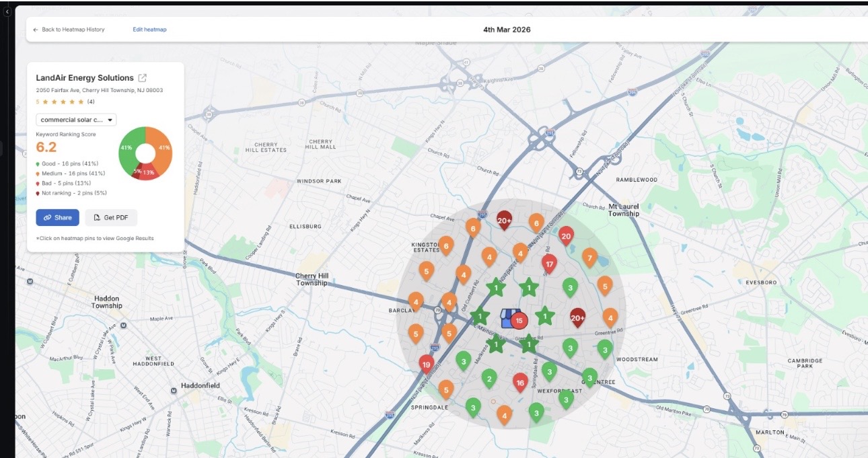Click the green 41% pie chart segment
The width and height of the screenshot is (868, 458).
coord(128,148)
